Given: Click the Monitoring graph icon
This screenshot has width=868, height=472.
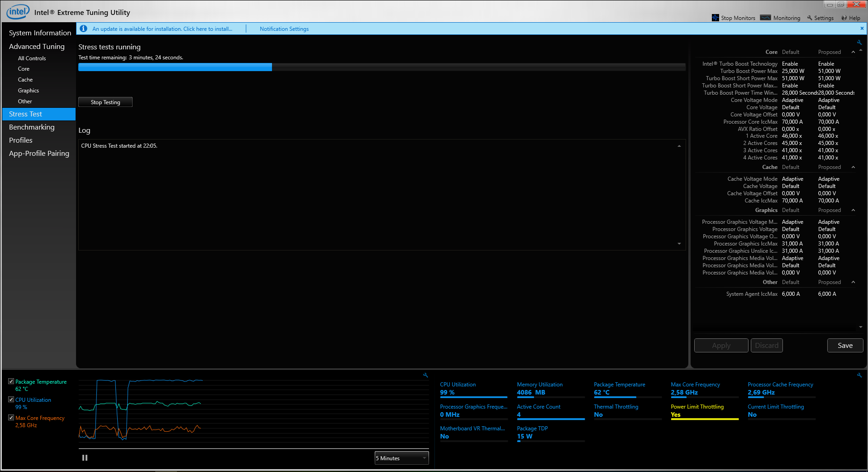Looking at the screenshot, I should [765, 18].
